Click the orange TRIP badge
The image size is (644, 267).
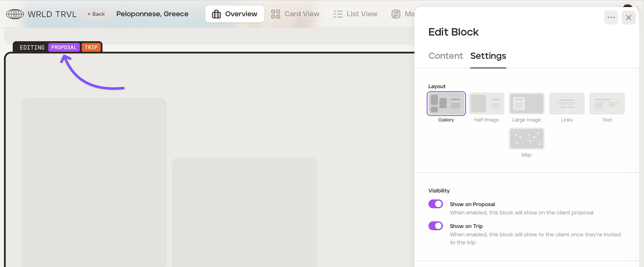coord(91,47)
